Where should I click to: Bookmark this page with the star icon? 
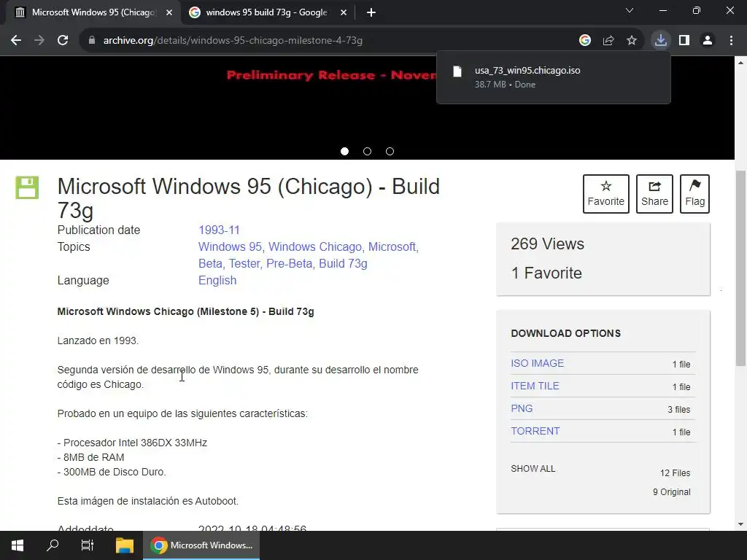(632, 41)
